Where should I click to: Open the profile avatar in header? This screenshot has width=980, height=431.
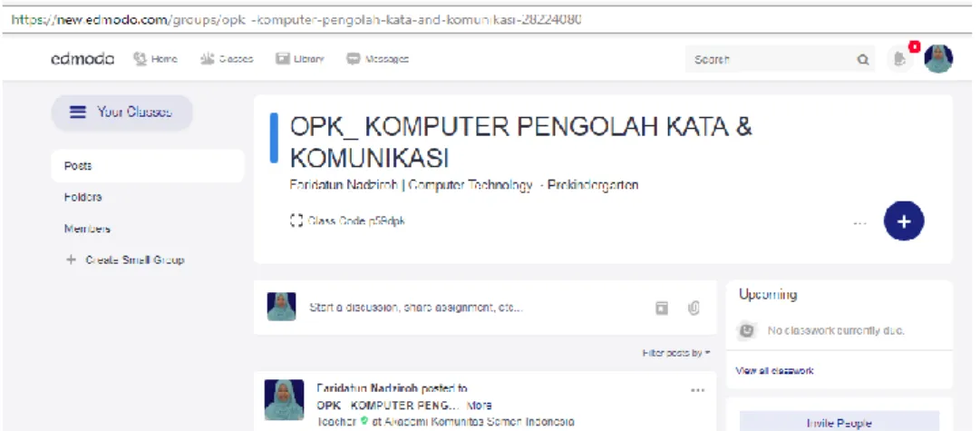(938, 59)
